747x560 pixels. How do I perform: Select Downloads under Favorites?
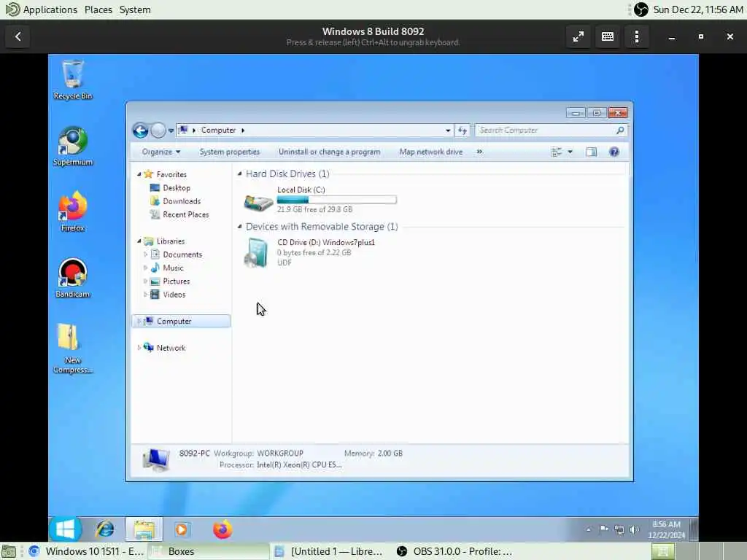click(x=181, y=201)
